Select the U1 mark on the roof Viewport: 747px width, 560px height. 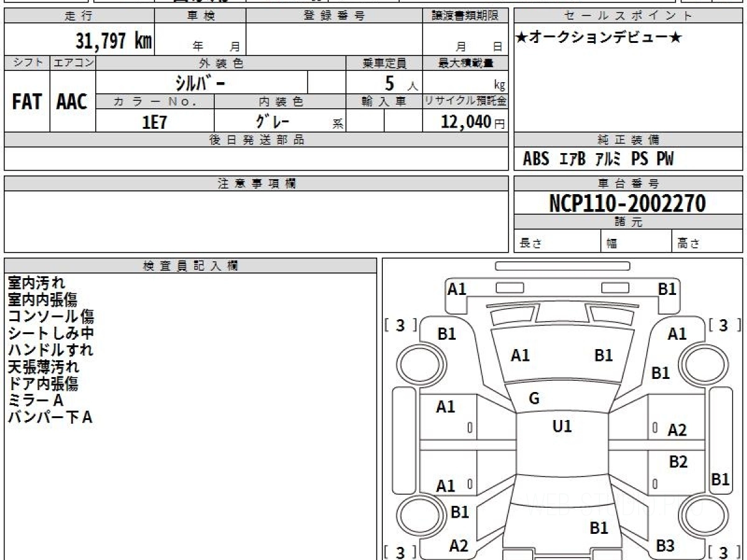click(562, 426)
